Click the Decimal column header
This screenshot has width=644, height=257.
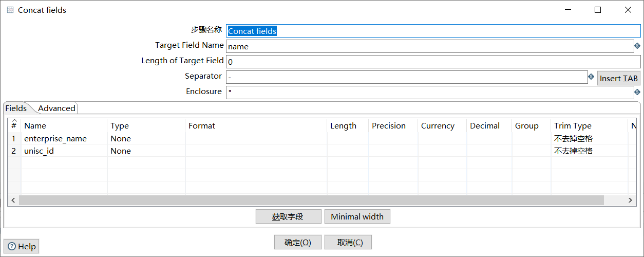pyautogui.click(x=489, y=125)
